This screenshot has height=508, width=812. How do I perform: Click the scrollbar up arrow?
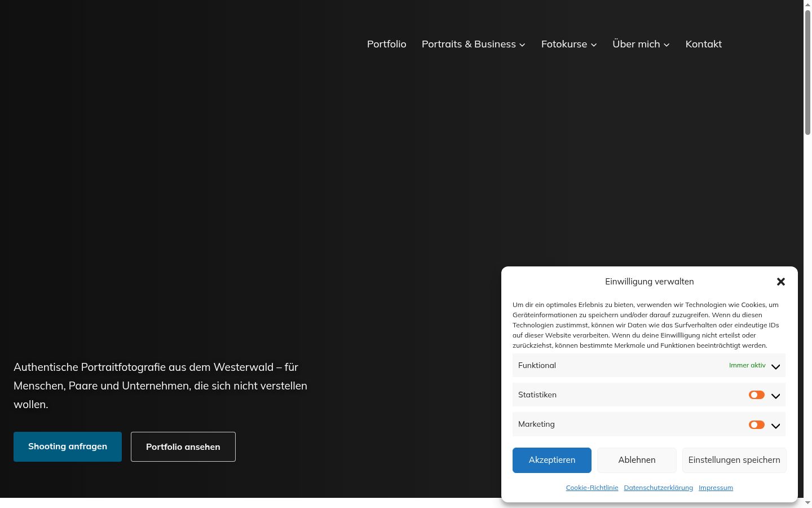click(807, 5)
